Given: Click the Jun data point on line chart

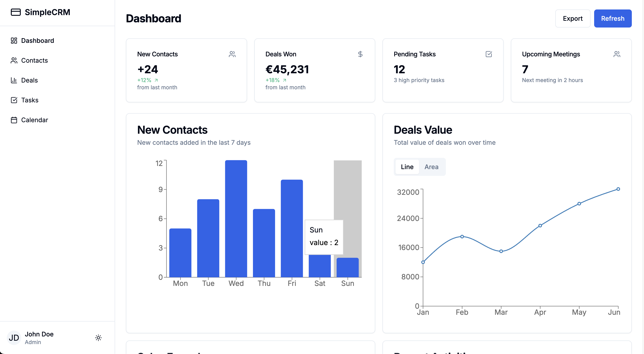Looking at the screenshot, I should pos(618,189).
